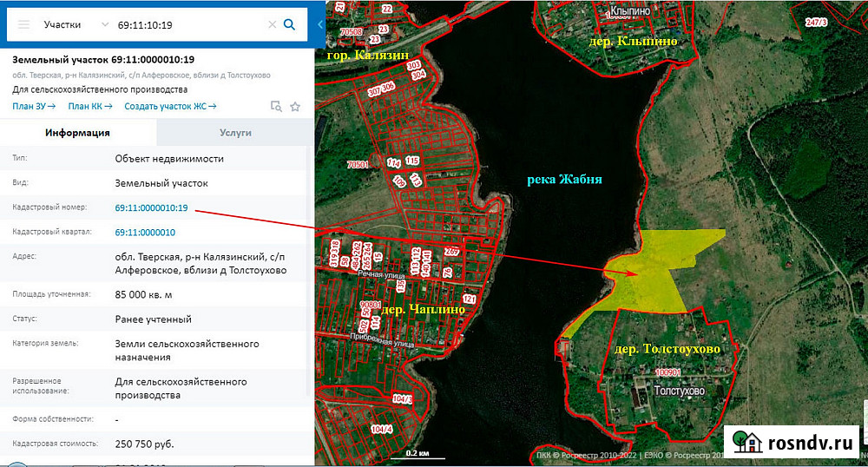
Task: Open the План КК link
Action: pyautogui.click(x=90, y=106)
